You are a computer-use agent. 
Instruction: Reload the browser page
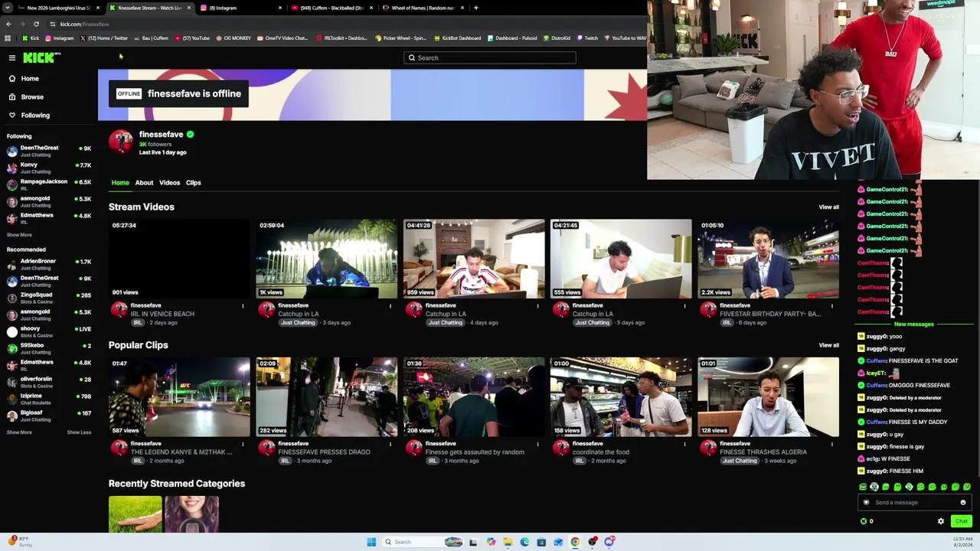tap(36, 24)
